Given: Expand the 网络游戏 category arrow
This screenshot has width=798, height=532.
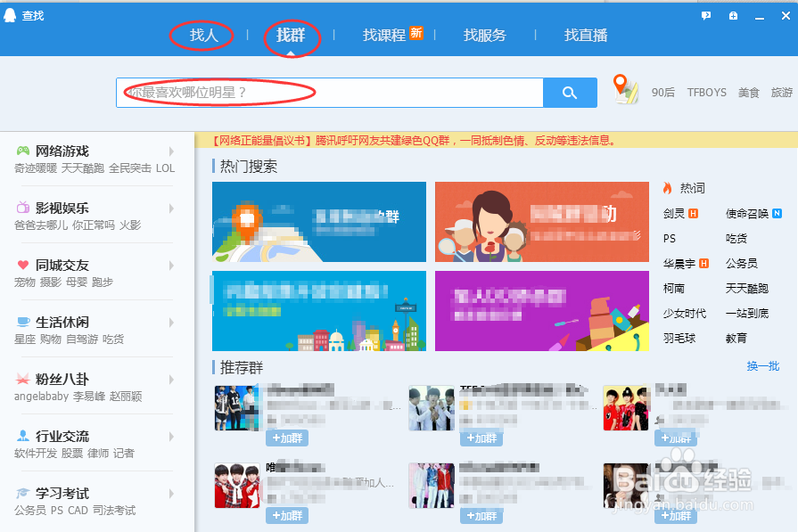Looking at the screenshot, I should 171,151.
